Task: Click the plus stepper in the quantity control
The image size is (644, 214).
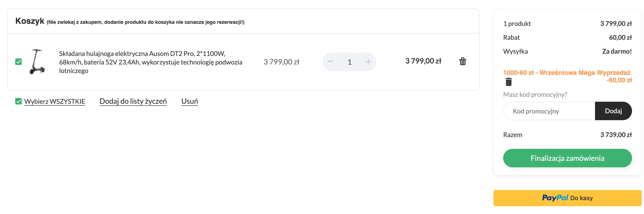Action: tap(368, 61)
